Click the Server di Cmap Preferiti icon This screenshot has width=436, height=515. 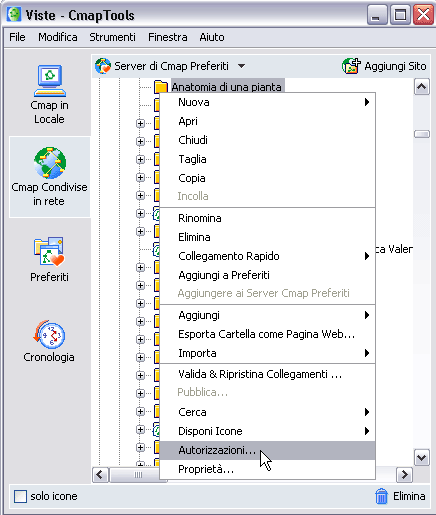[103, 66]
